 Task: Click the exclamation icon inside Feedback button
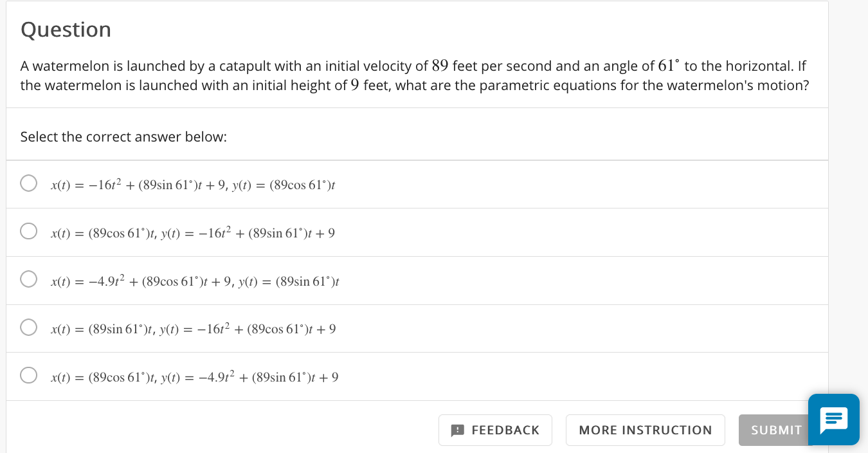point(458,430)
